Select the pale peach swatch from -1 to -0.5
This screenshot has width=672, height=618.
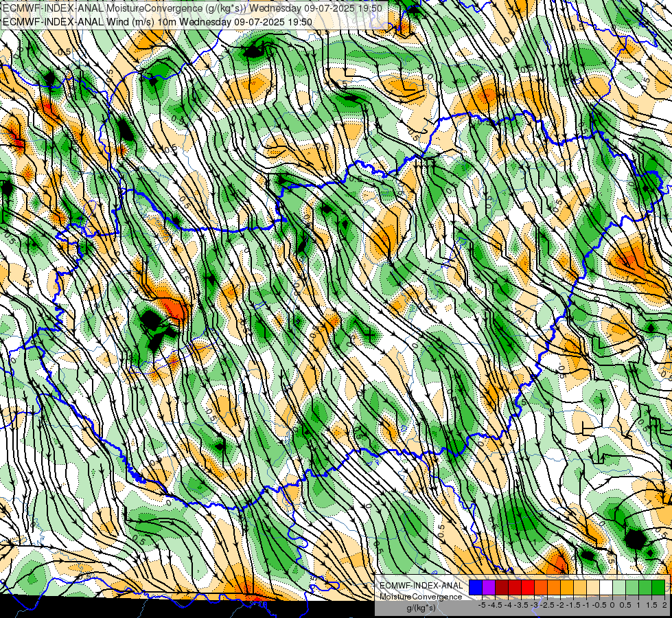(x=593, y=588)
